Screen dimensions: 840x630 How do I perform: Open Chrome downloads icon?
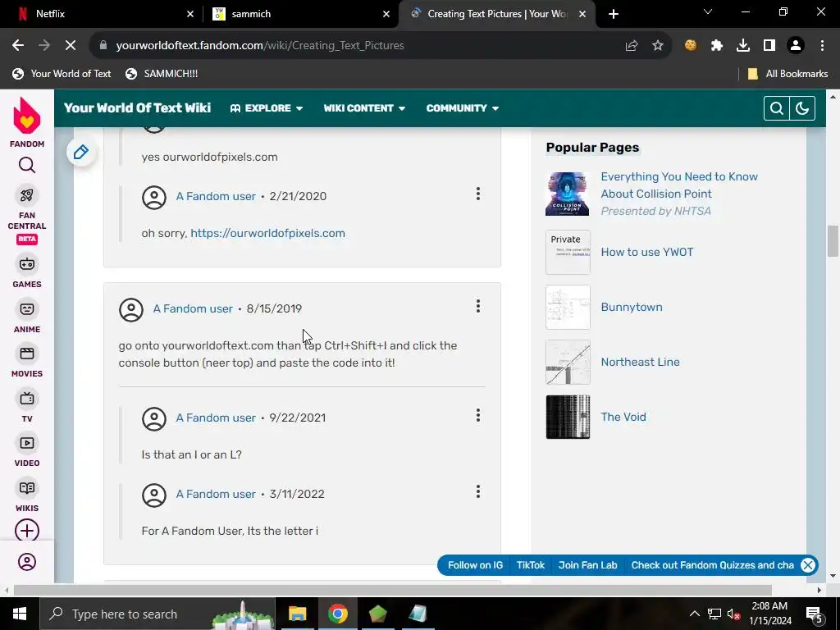743,46
